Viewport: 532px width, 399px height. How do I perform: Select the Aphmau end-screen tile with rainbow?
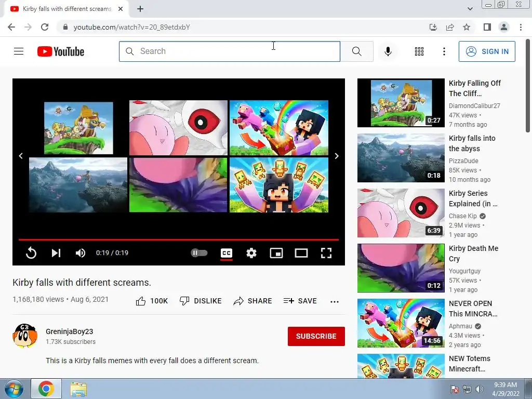(279, 128)
